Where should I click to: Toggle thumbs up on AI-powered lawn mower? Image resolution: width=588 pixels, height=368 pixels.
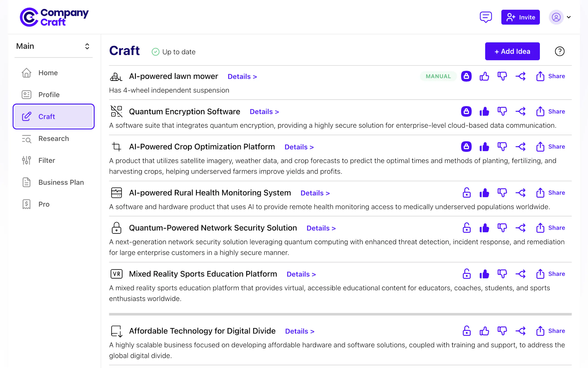tap(484, 76)
